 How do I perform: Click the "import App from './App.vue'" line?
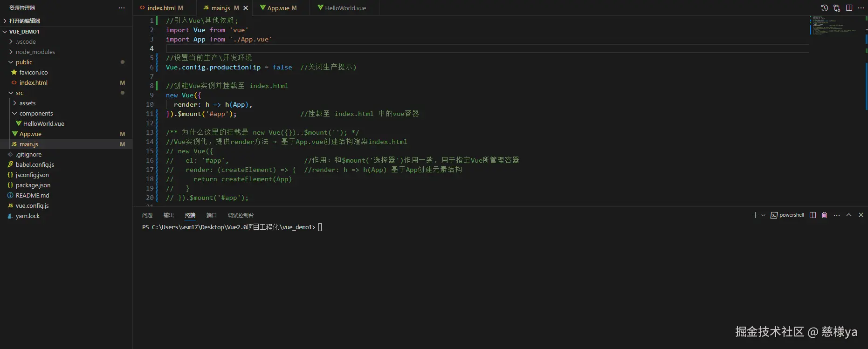219,39
